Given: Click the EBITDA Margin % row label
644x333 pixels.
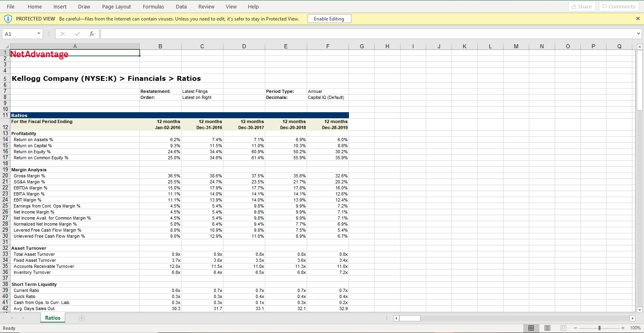Looking at the screenshot, I should (x=31, y=188).
